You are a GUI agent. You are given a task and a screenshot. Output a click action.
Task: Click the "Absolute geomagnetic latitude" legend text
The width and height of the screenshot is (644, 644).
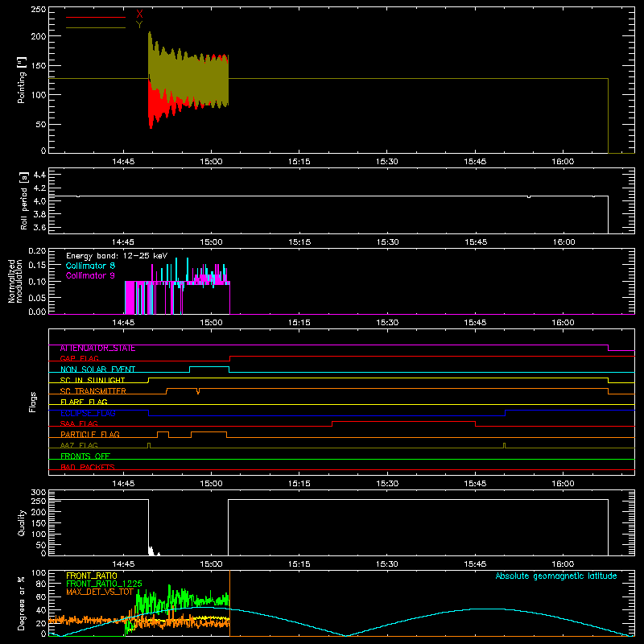pyautogui.click(x=556, y=576)
